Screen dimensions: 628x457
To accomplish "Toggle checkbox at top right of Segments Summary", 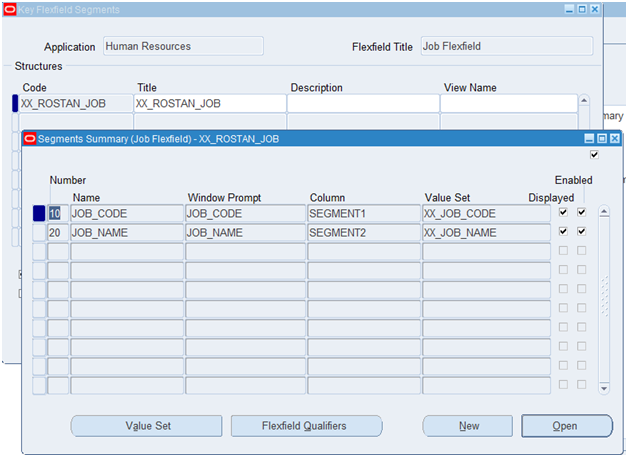I will (x=594, y=155).
